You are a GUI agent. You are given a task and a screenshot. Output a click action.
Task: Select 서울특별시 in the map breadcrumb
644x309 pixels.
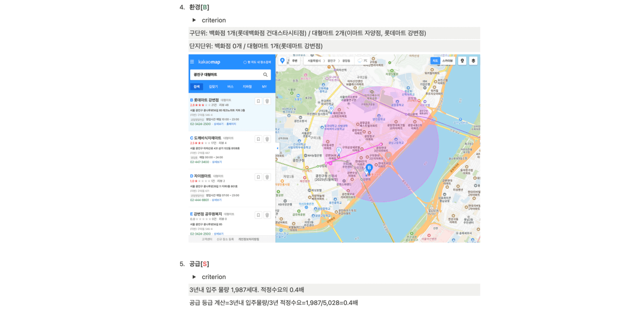tap(314, 60)
